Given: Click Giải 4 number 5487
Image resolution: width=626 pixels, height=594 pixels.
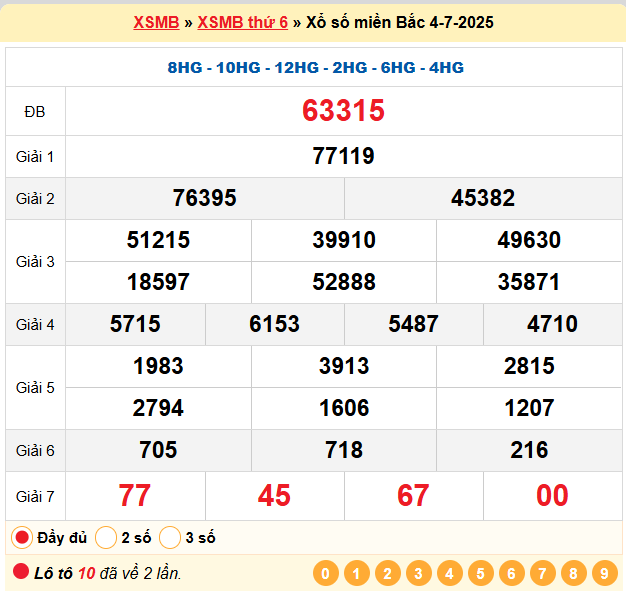Looking at the screenshot, I should tap(413, 324).
